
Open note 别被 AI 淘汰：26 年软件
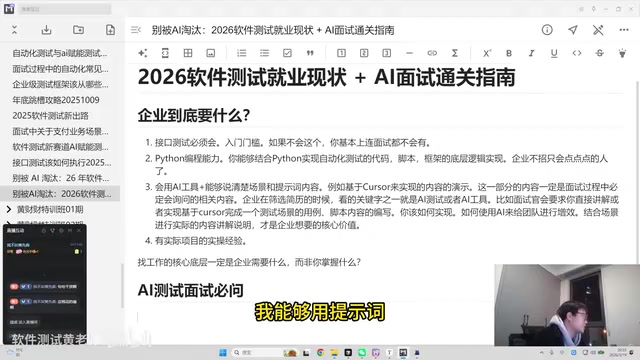click(60, 178)
